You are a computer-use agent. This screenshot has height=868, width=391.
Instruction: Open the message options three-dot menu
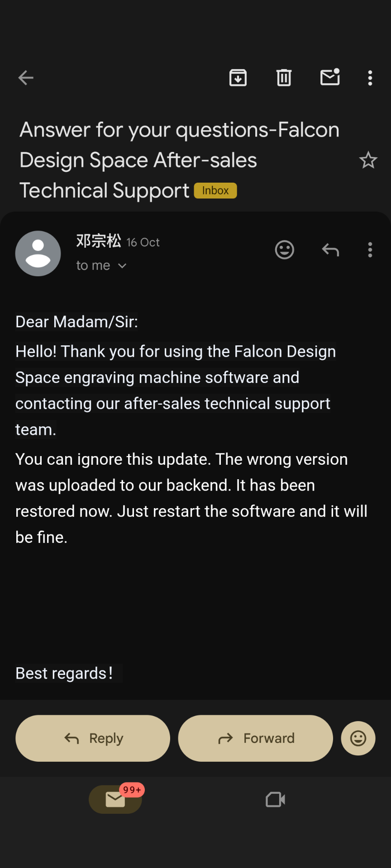(370, 250)
